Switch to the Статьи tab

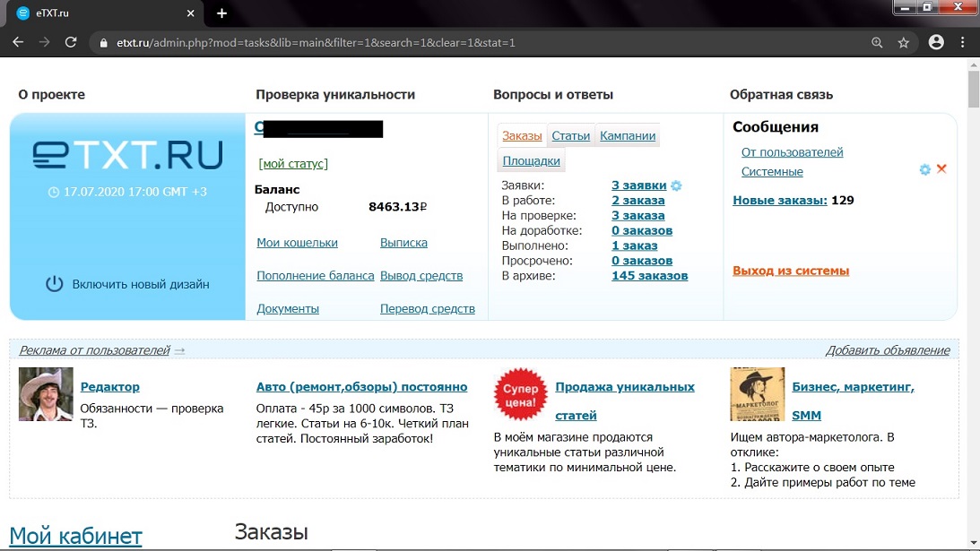(570, 135)
